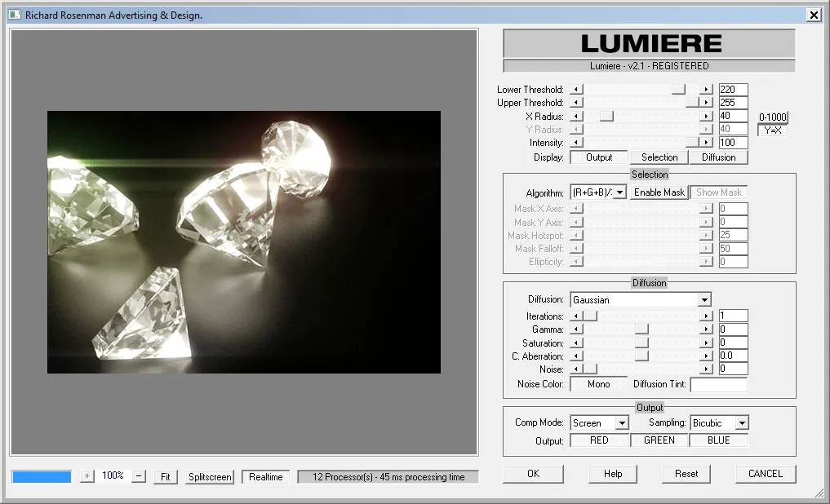Switch Display to Diffusion view
830x504 pixels.
pyautogui.click(x=719, y=157)
